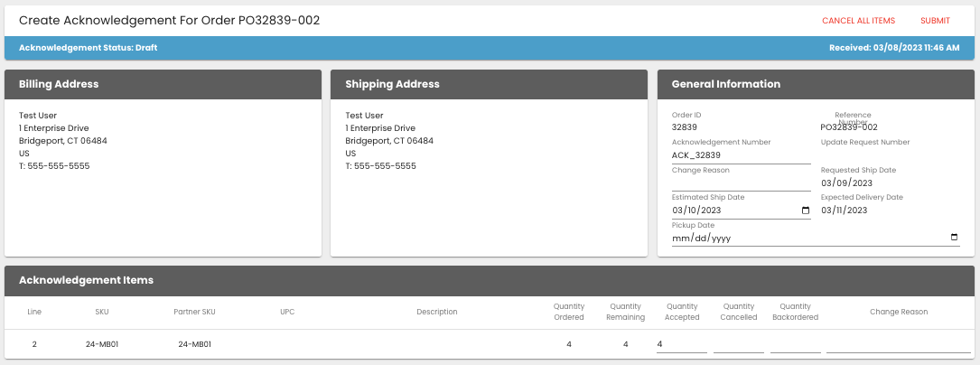Viewport: 980px width, 365px height.
Task: Click the Submit button
Action: (x=935, y=21)
